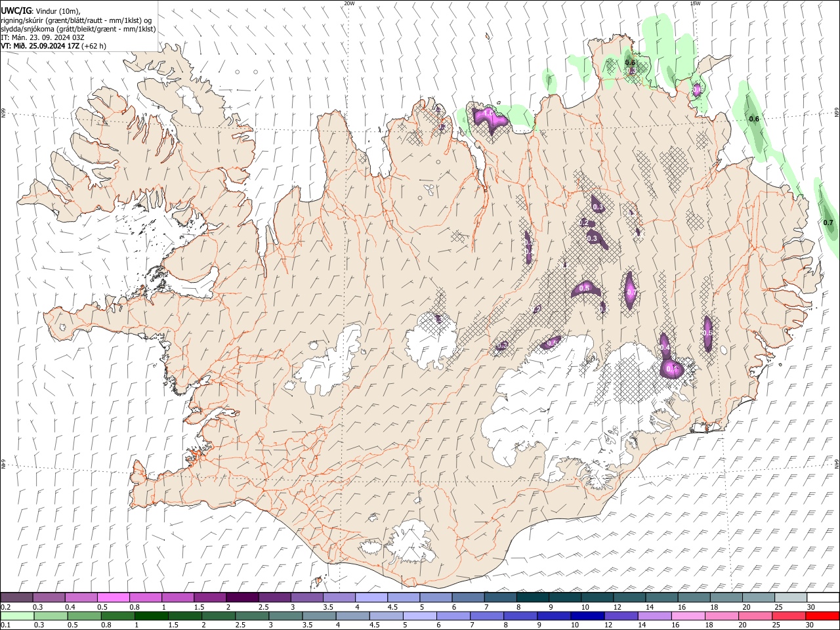Screen dimensions: 840x630
Task: Click the 0.7 label on the eastern offshore green area
Action: click(x=828, y=222)
